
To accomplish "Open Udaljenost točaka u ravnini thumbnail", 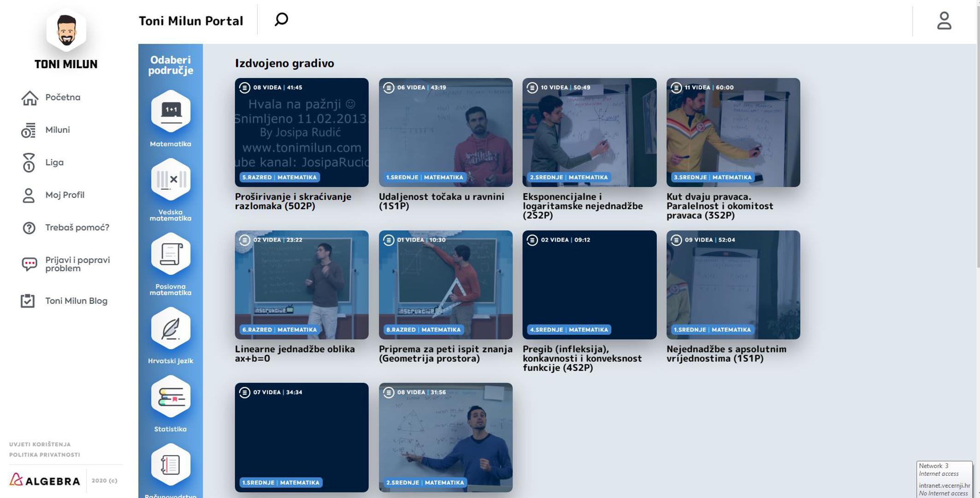I will point(445,132).
